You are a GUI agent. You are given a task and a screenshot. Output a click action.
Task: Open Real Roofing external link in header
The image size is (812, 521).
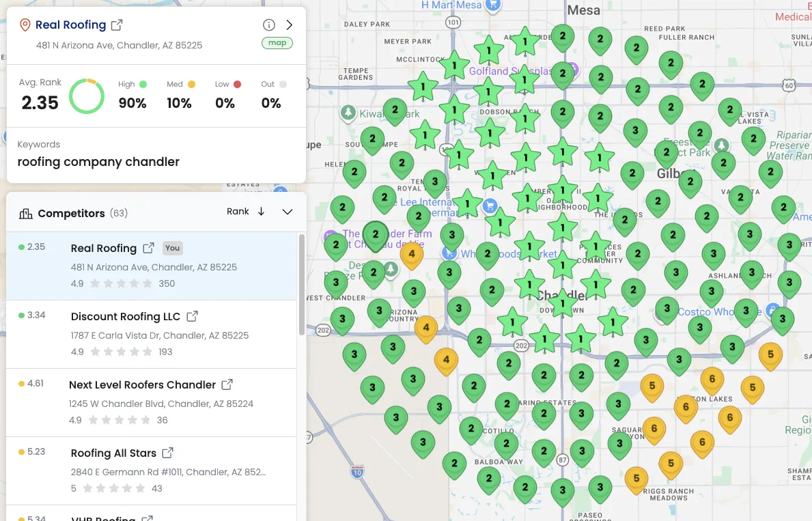(x=117, y=25)
